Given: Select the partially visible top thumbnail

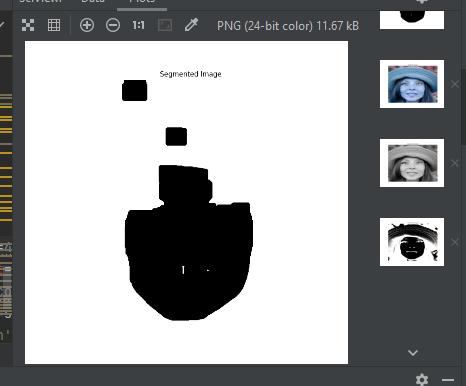Looking at the screenshot, I should pos(412,20).
